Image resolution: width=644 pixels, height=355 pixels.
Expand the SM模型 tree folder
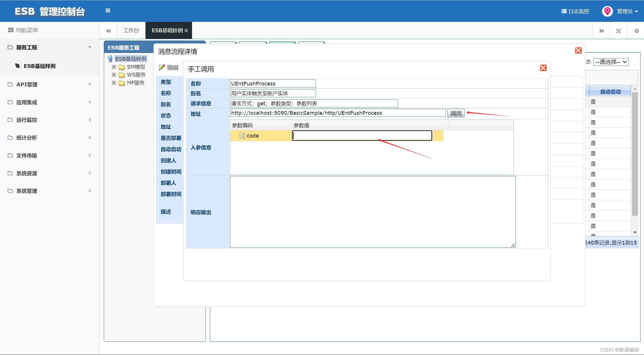point(114,67)
